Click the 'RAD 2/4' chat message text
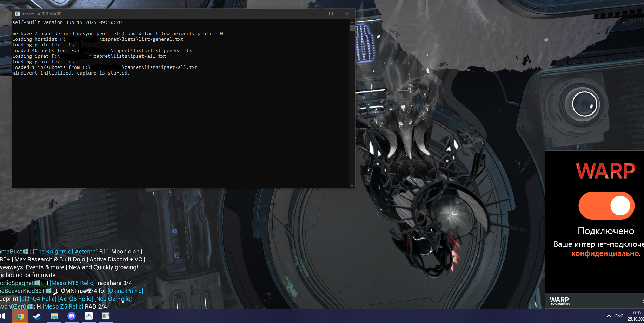 click(x=96, y=306)
